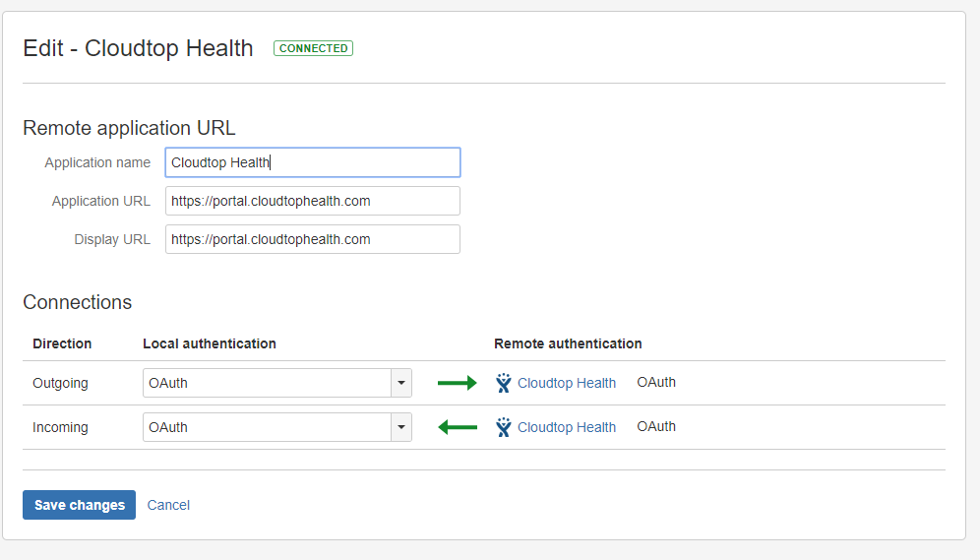Click the Save changes button
Image resolution: width=980 pixels, height=560 pixels.
click(x=80, y=505)
